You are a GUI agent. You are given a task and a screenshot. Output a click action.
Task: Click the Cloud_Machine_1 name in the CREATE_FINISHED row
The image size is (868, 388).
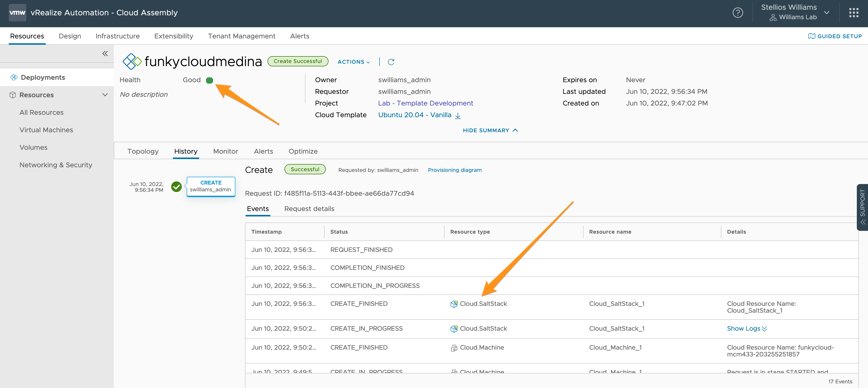pyautogui.click(x=615, y=348)
